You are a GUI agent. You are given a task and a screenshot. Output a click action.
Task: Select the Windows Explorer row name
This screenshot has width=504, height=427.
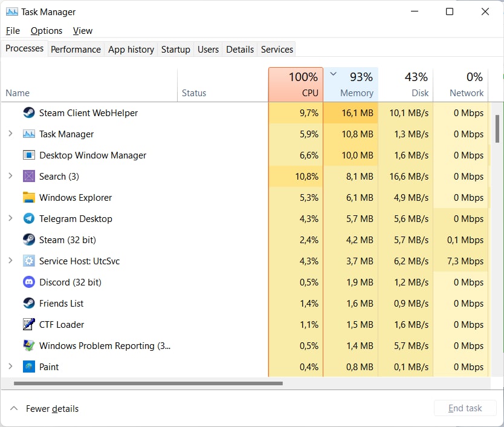[76, 198]
